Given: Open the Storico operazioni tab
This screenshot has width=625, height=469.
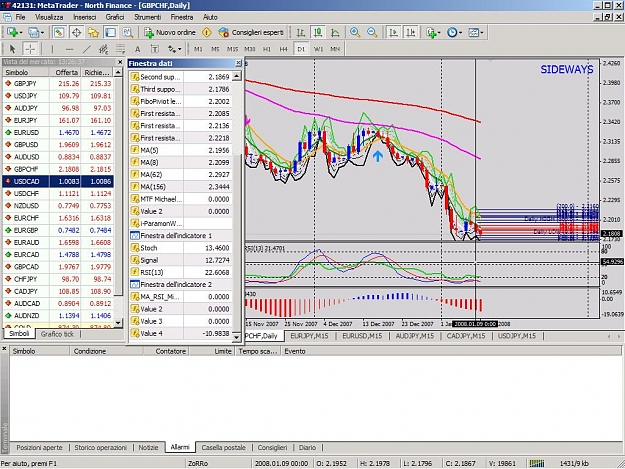Looking at the screenshot, I should (x=100, y=447).
